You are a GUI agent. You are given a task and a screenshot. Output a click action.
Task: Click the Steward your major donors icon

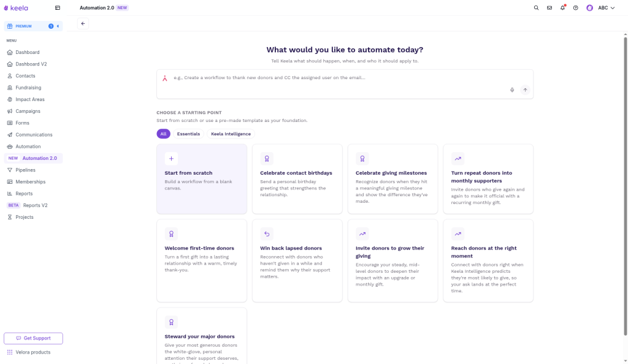click(x=172, y=322)
